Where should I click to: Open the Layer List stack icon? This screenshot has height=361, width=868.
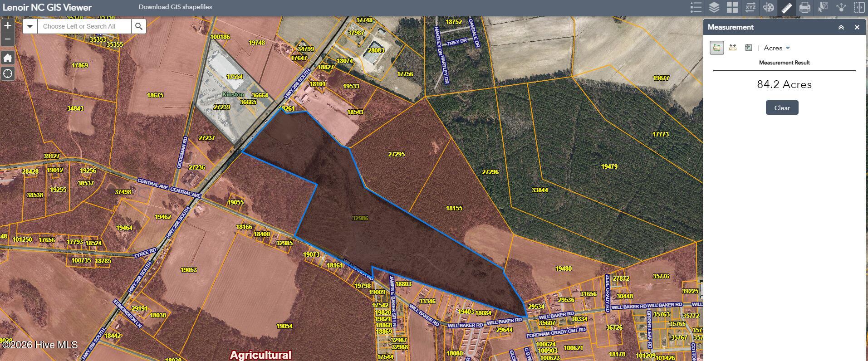[x=714, y=8]
